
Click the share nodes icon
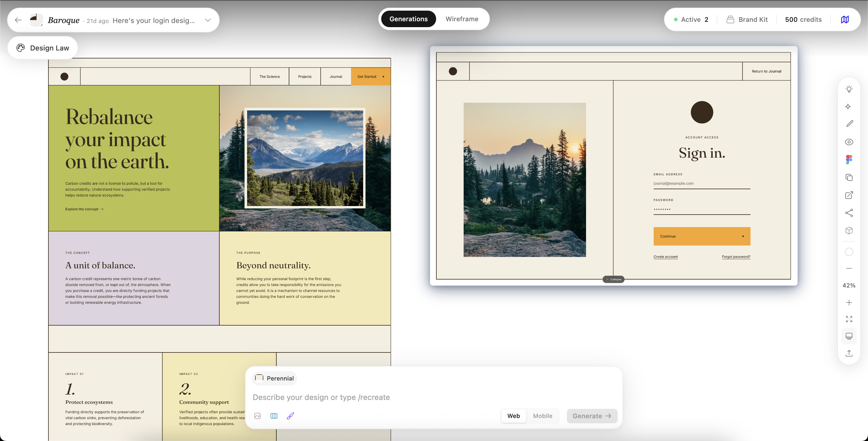click(849, 213)
